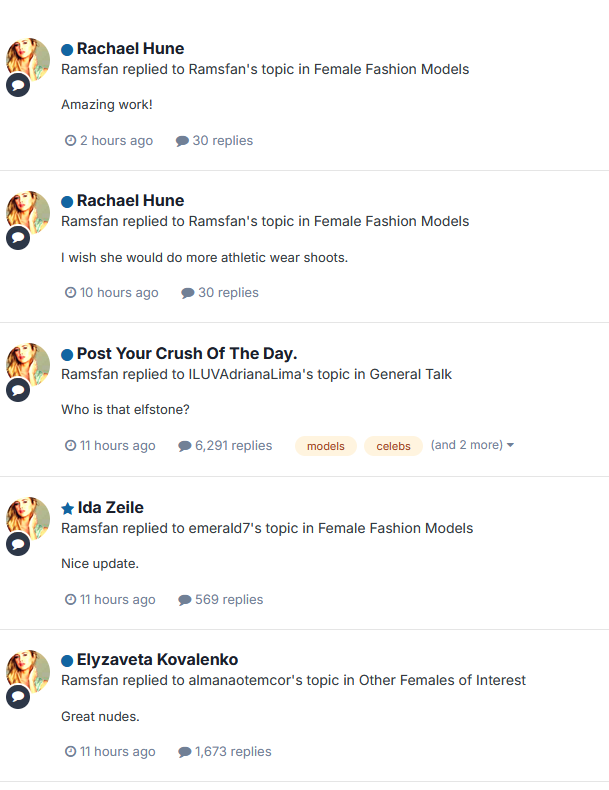Select the "models" tag
The image size is (609, 790).
[326, 446]
